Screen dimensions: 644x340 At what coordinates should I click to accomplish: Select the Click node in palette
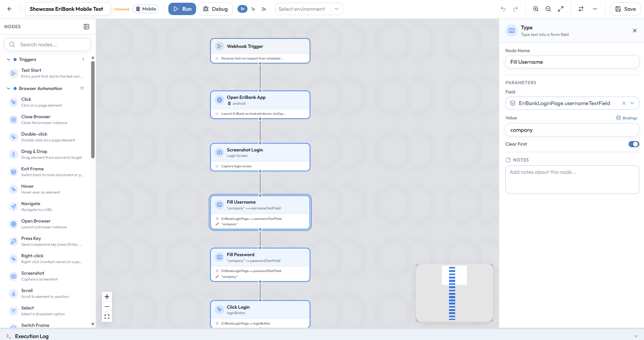pos(46,102)
